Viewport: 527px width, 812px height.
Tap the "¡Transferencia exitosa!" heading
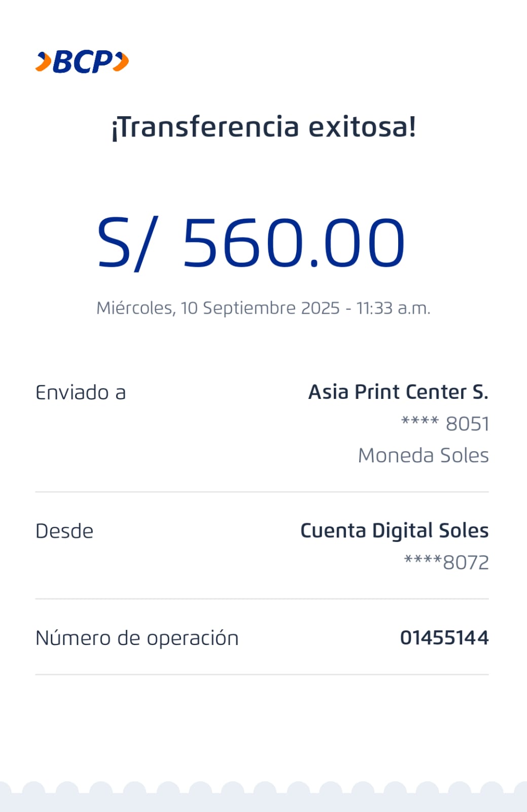[x=264, y=127]
